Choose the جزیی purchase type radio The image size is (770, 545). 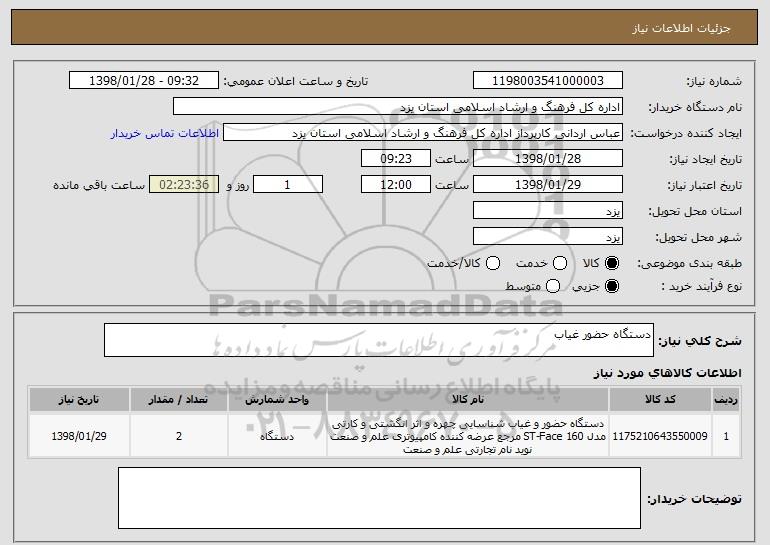click(x=612, y=286)
